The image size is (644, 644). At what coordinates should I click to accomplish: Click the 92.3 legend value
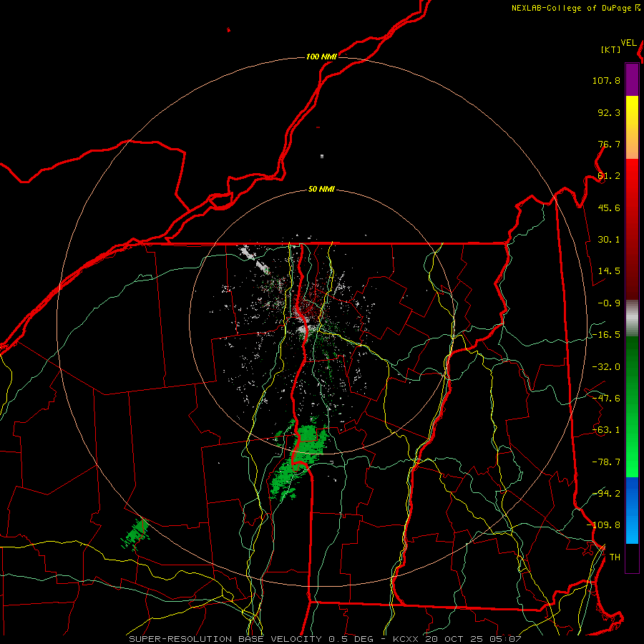(609, 112)
